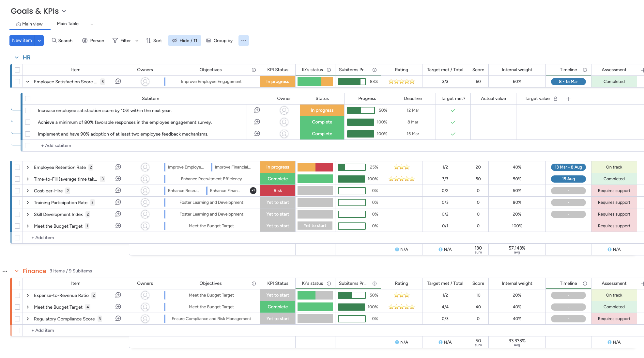Create a New item

pos(22,40)
